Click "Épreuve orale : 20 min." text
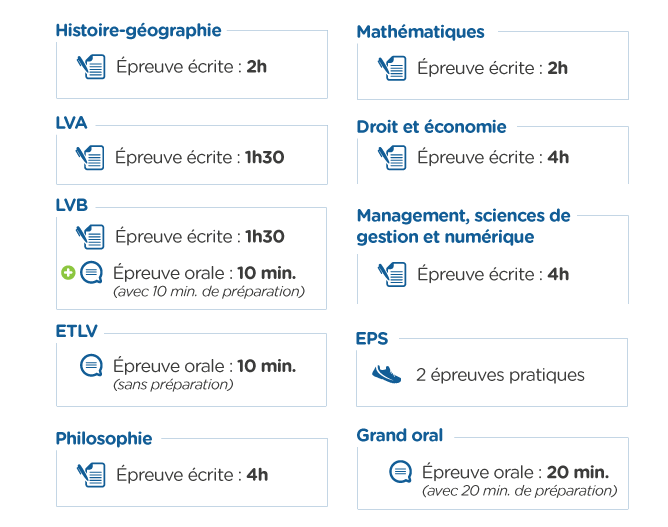This screenshot has height=527, width=668. (x=515, y=472)
